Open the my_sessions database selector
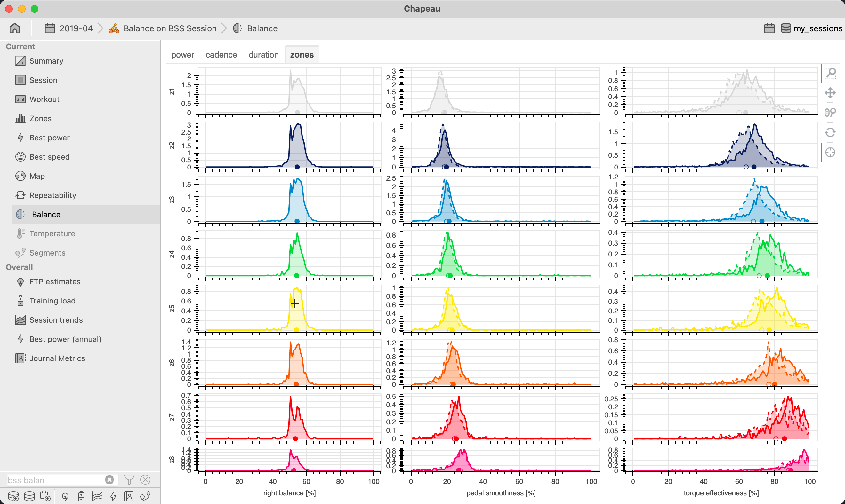Image resolution: width=845 pixels, height=504 pixels. pyautogui.click(x=811, y=28)
